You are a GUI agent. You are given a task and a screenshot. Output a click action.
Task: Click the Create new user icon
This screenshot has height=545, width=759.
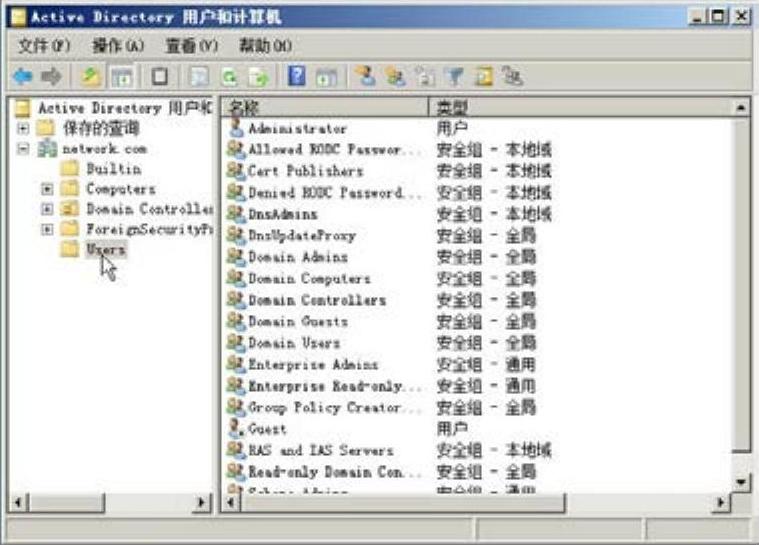tap(365, 76)
